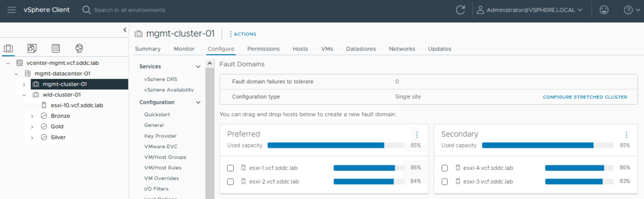Click the cluster icon next to title

(139, 34)
